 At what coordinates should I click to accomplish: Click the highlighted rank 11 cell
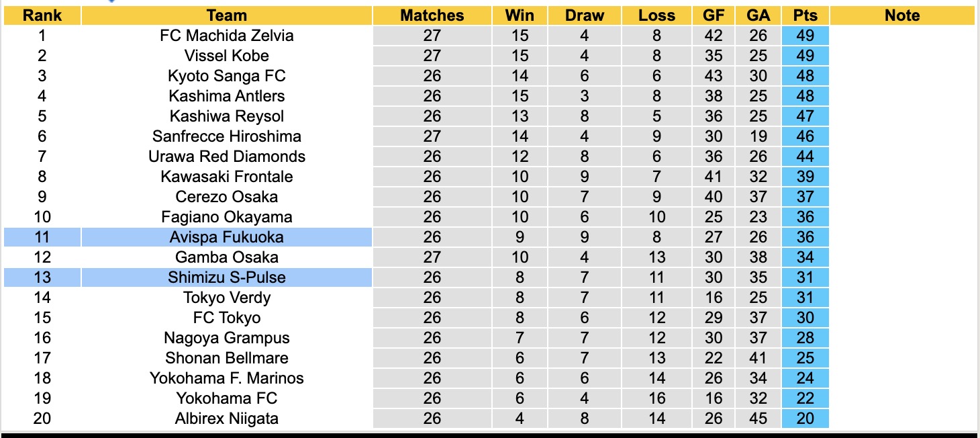click(x=42, y=237)
